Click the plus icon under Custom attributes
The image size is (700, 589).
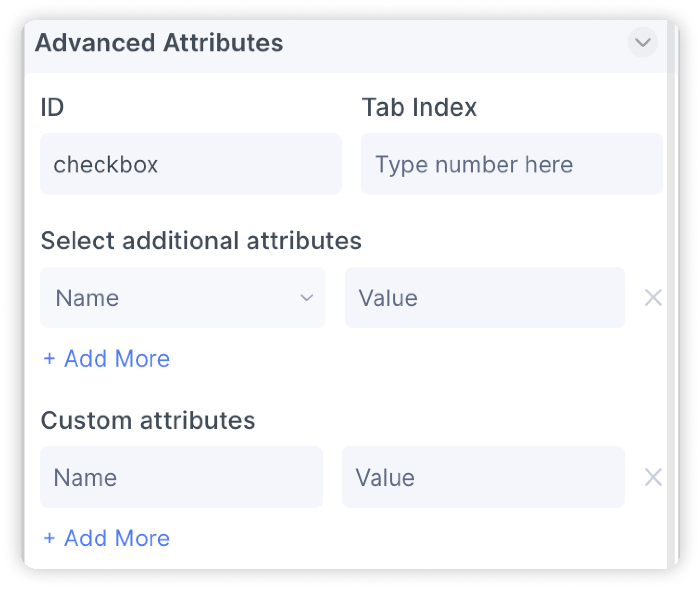[50, 538]
